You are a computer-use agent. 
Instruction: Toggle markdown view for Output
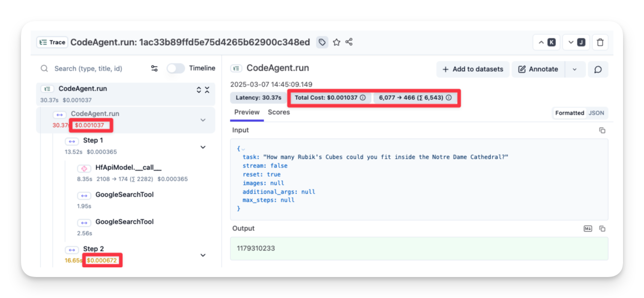tap(588, 228)
